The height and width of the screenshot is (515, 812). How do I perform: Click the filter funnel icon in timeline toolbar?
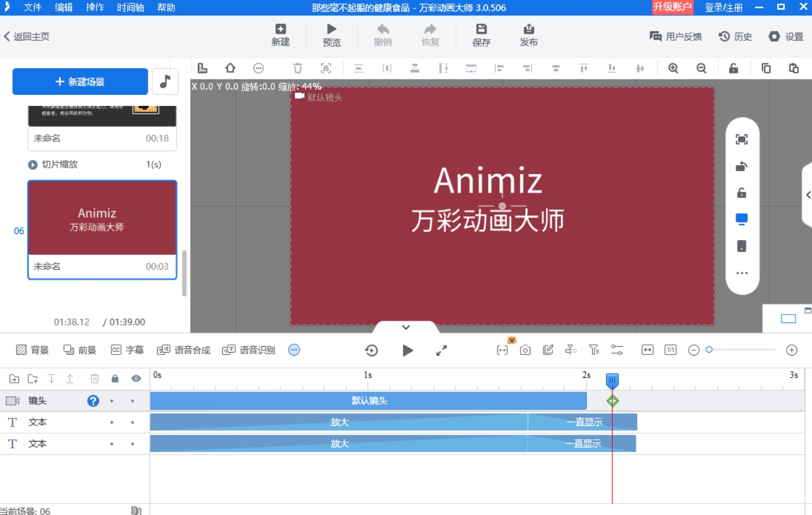pyautogui.click(x=594, y=350)
